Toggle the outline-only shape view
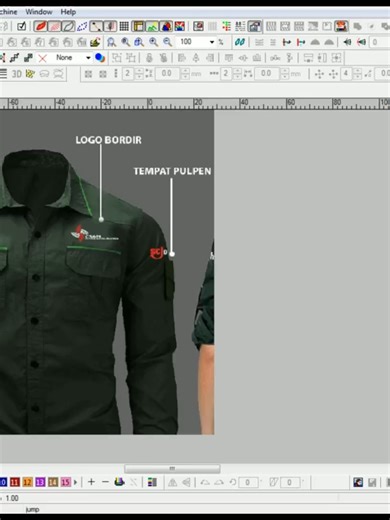The width and height of the screenshot is (390, 520). point(68,26)
